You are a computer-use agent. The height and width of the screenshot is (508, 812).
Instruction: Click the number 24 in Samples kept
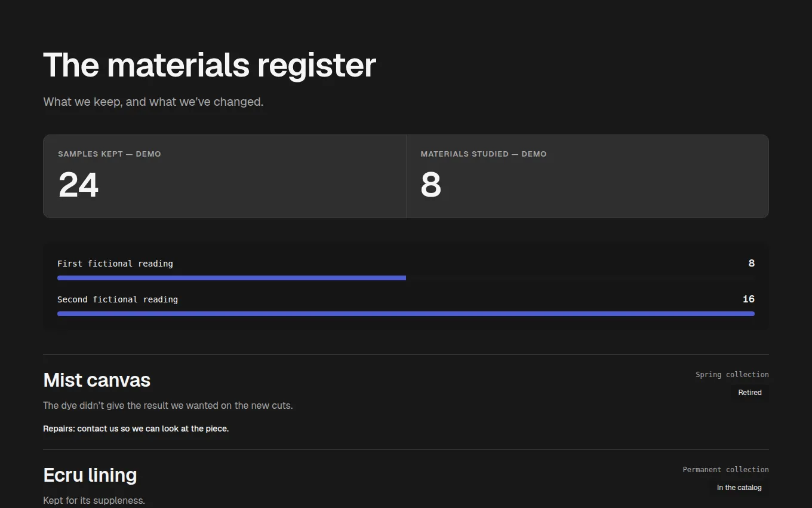click(78, 185)
